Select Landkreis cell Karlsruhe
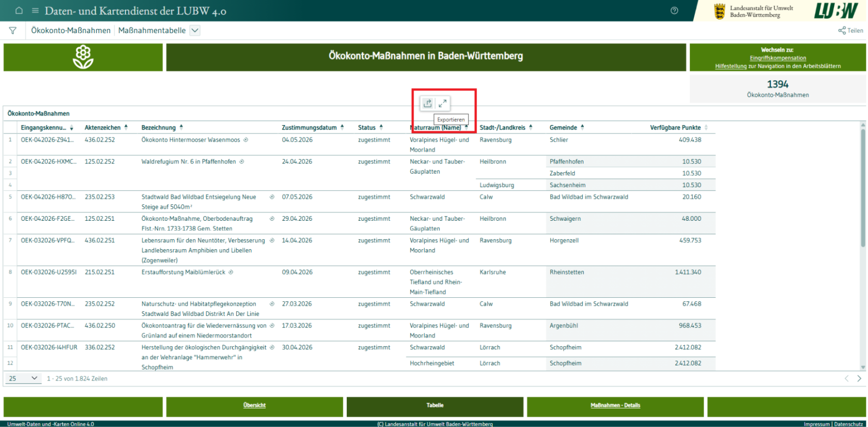868x427 pixels. click(492, 272)
